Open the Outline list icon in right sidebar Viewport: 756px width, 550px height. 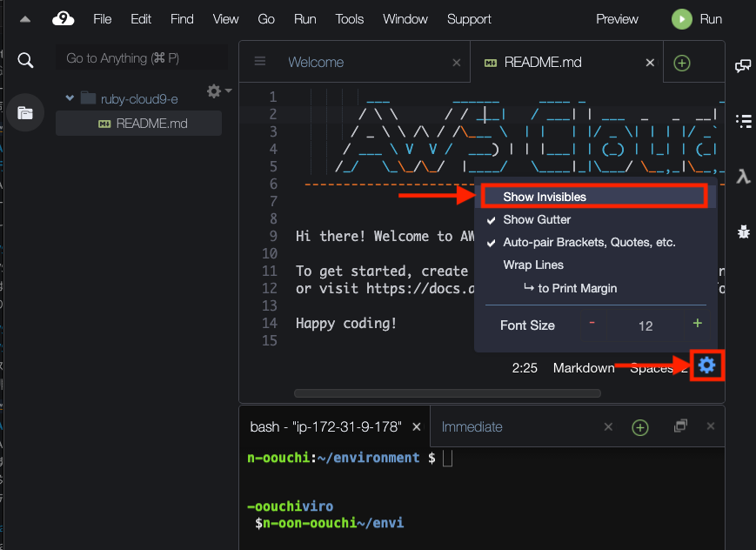click(744, 121)
